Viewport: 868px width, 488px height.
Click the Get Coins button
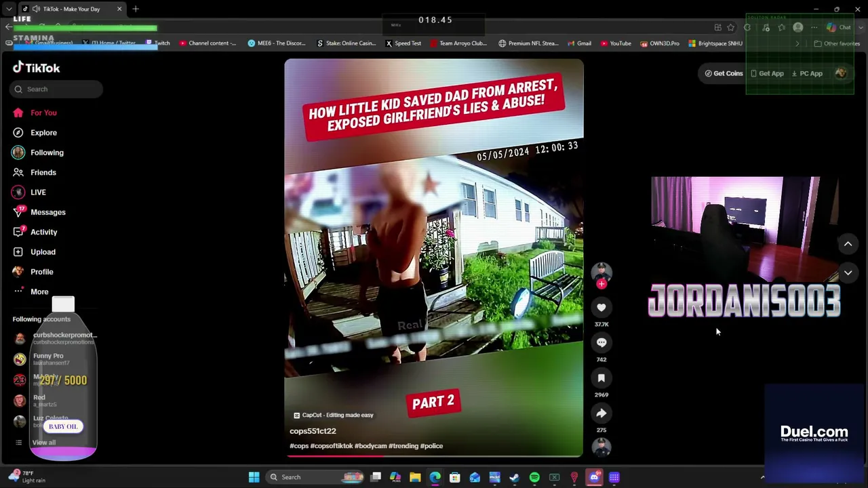(724, 73)
